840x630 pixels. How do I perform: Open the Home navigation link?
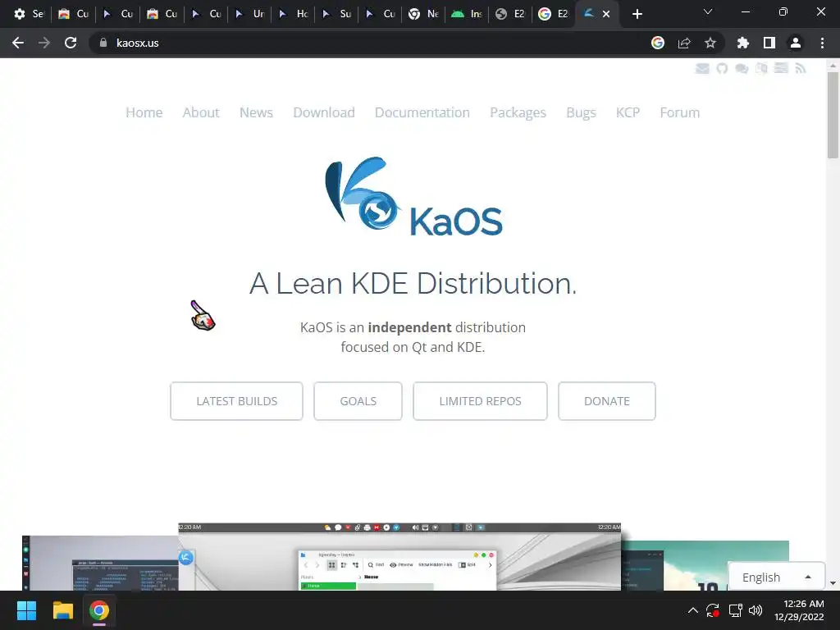coord(144,112)
